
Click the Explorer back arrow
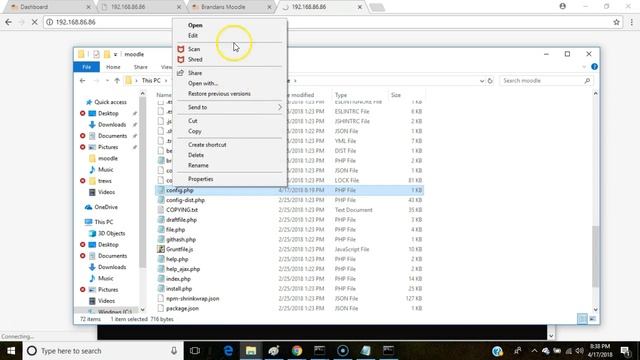82,81
